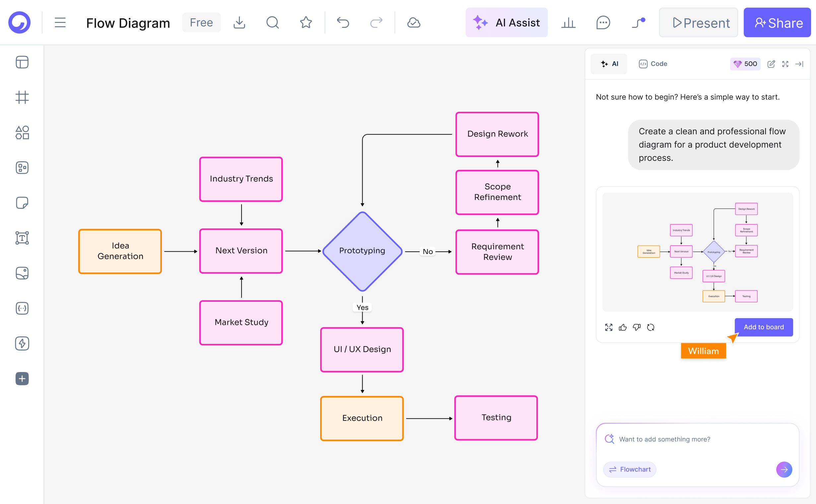
Task: Undo the last action
Action: pos(343,23)
